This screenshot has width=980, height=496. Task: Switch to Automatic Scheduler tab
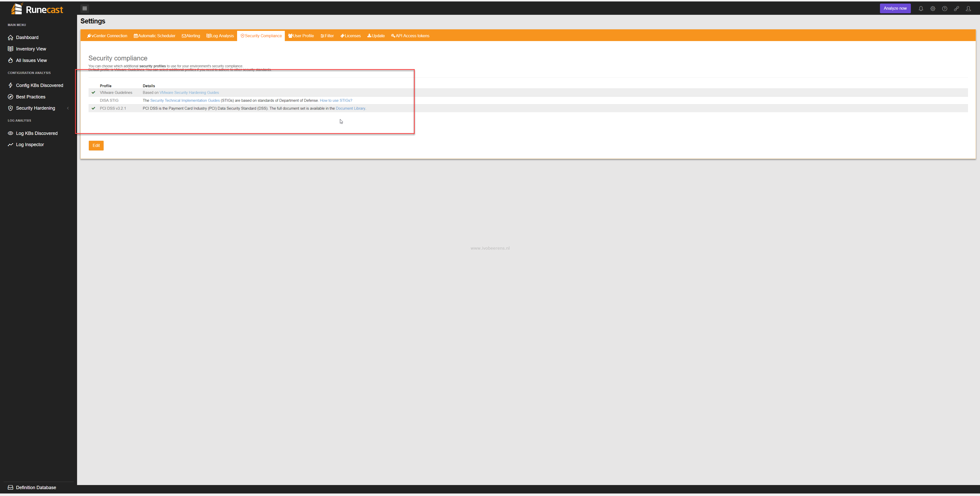coord(154,36)
